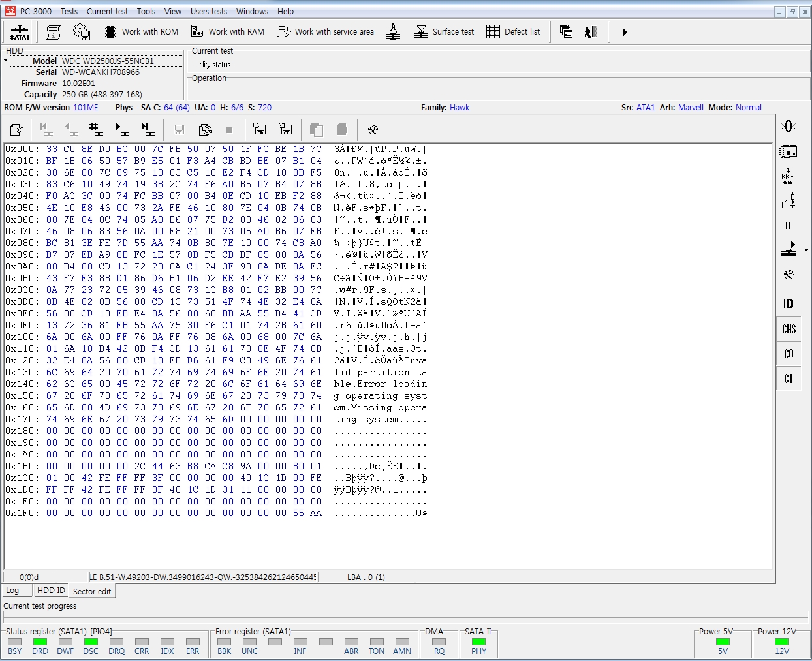812x661 pixels.
Task: Open the scroll/script info toolbar icon
Action: pyautogui.click(x=54, y=31)
